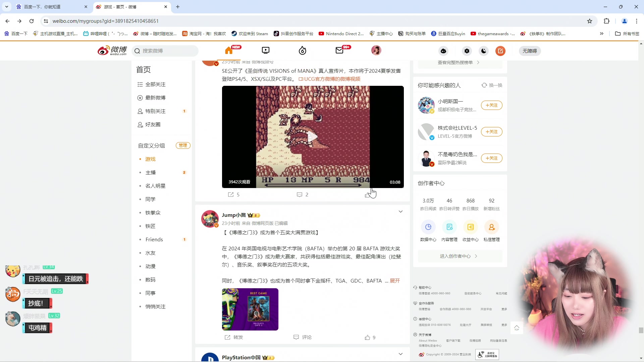Open 内容管理 in creator center
This screenshot has width=644, height=362.
coord(449,231)
